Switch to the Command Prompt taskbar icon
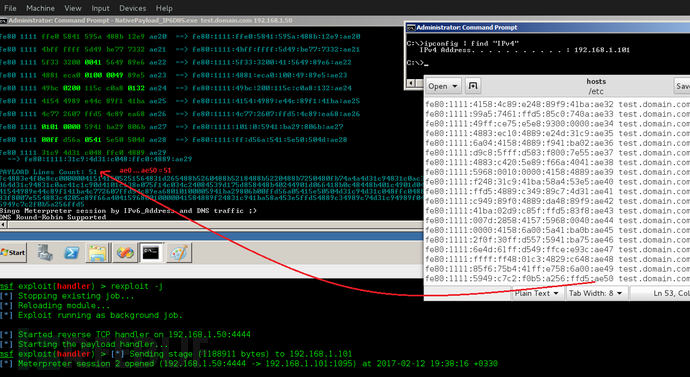 coord(151,253)
